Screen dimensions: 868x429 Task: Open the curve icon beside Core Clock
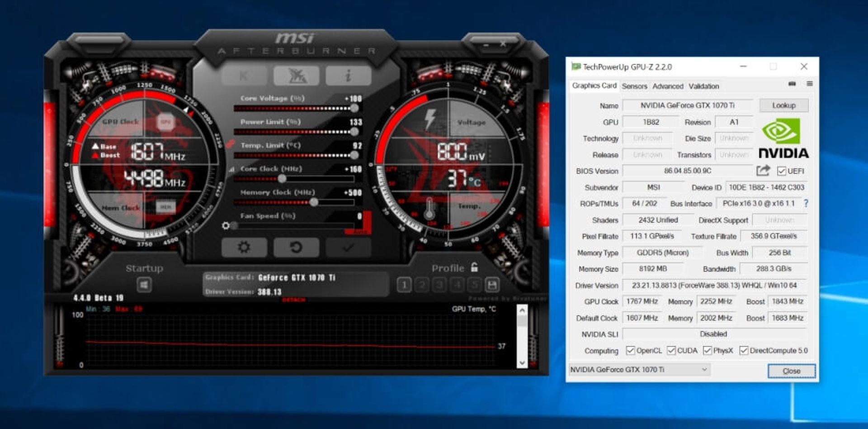coord(232,169)
